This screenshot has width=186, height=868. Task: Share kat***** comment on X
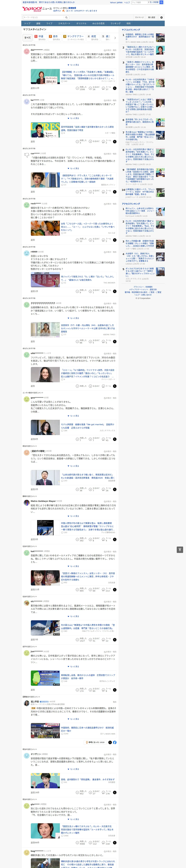[115, 590]
